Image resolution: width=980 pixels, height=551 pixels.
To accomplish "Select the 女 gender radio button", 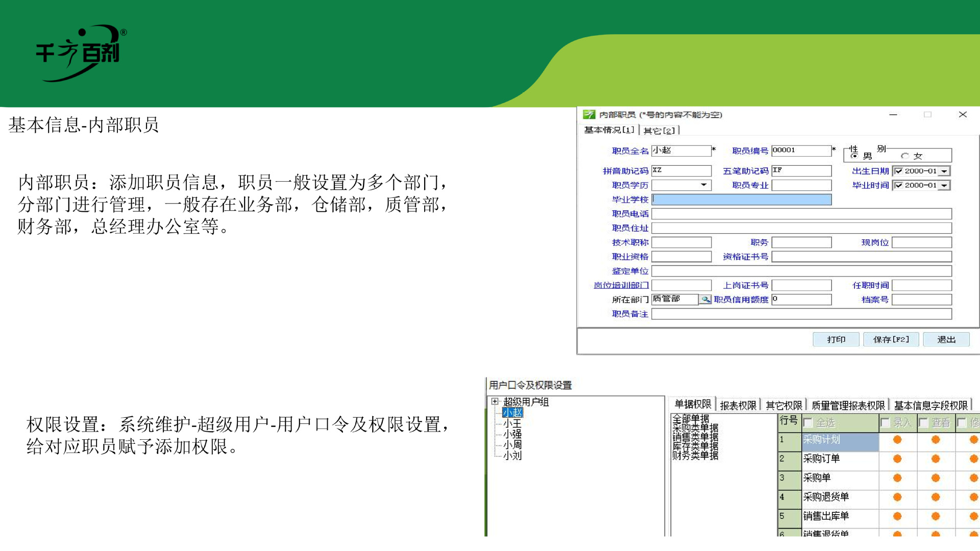I will coord(904,156).
